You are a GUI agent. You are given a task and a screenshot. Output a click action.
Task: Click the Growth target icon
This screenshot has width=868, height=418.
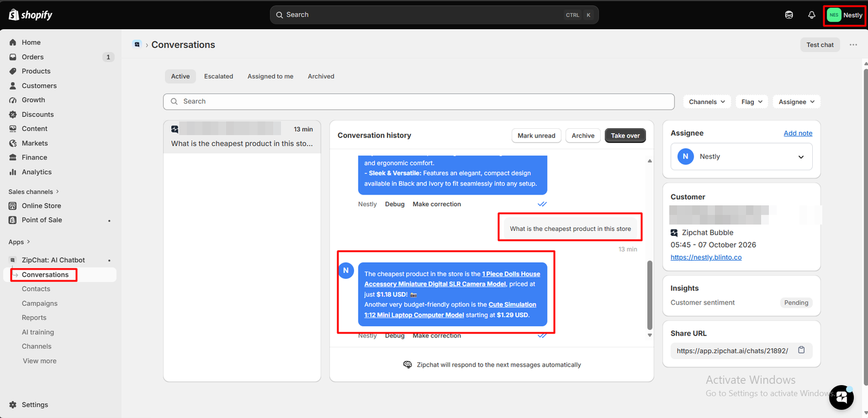tap(12, 100)
